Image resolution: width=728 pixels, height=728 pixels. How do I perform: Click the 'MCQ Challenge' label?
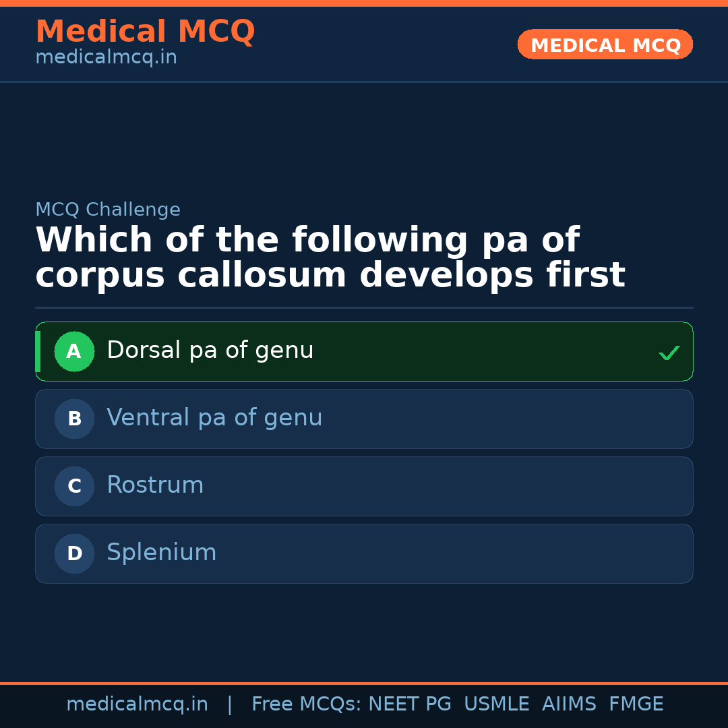[108, 210]
